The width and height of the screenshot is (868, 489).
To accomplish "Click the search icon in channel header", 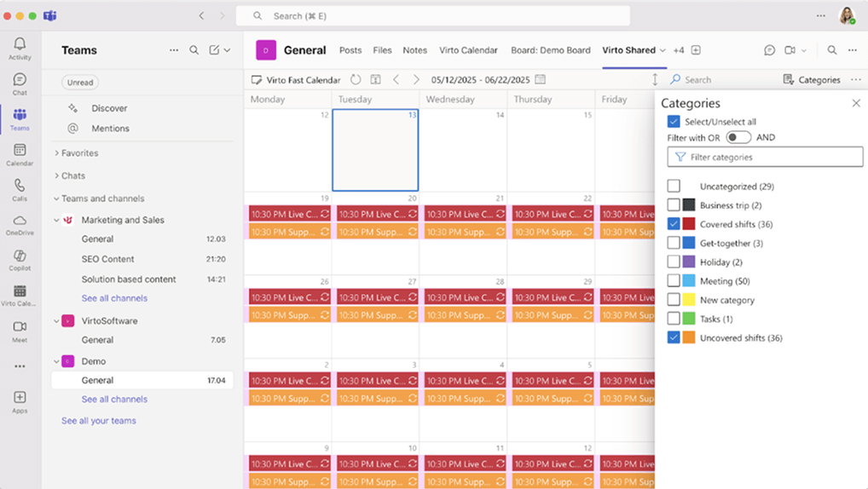I will (x=832, y=50).
